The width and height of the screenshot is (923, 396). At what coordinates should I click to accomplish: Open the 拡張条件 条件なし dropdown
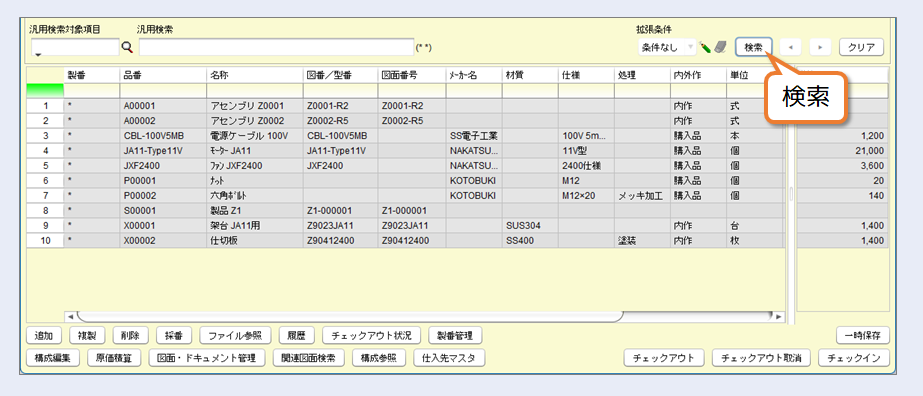[667, 47]
